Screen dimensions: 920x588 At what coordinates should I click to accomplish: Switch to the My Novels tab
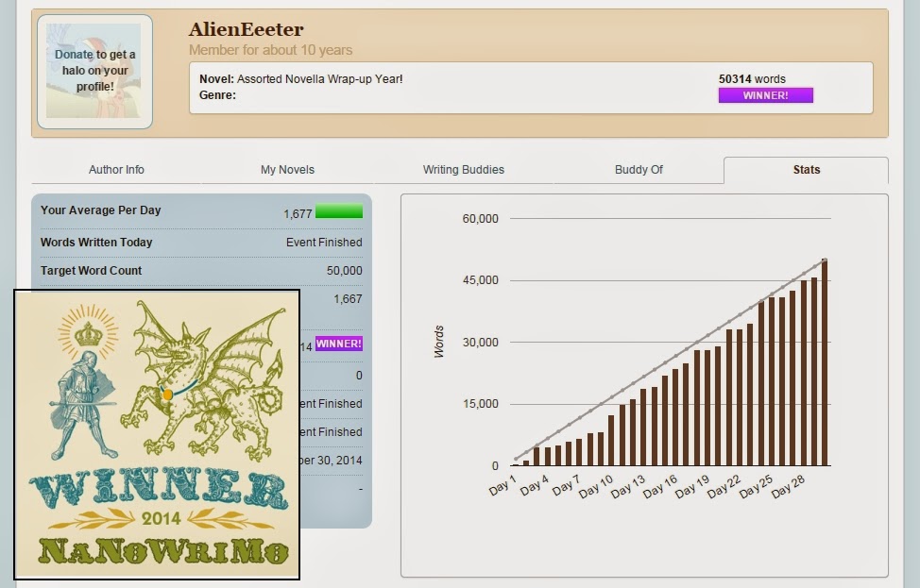287,170
